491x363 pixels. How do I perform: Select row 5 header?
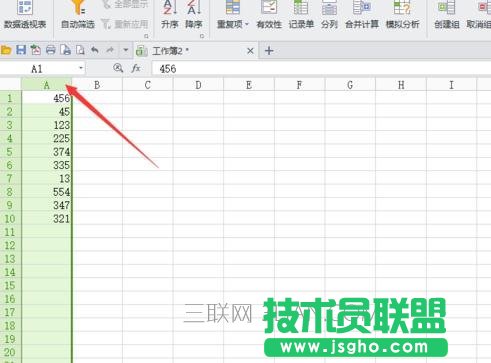click(x=11, y=152)
